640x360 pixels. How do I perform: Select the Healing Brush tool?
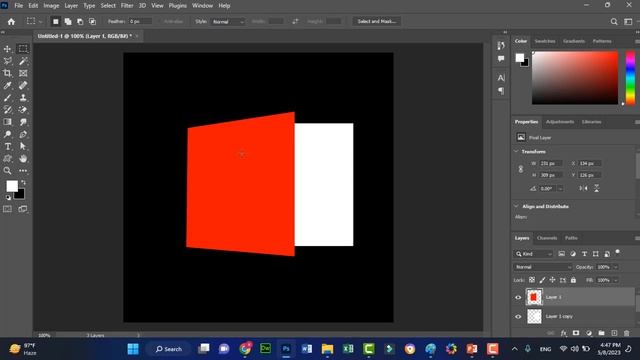point(23,85)
